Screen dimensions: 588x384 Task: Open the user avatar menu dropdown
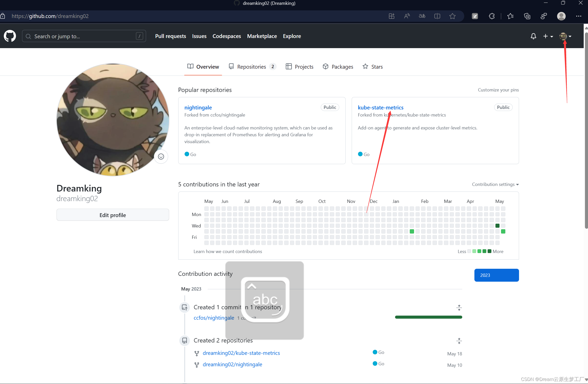565,36
